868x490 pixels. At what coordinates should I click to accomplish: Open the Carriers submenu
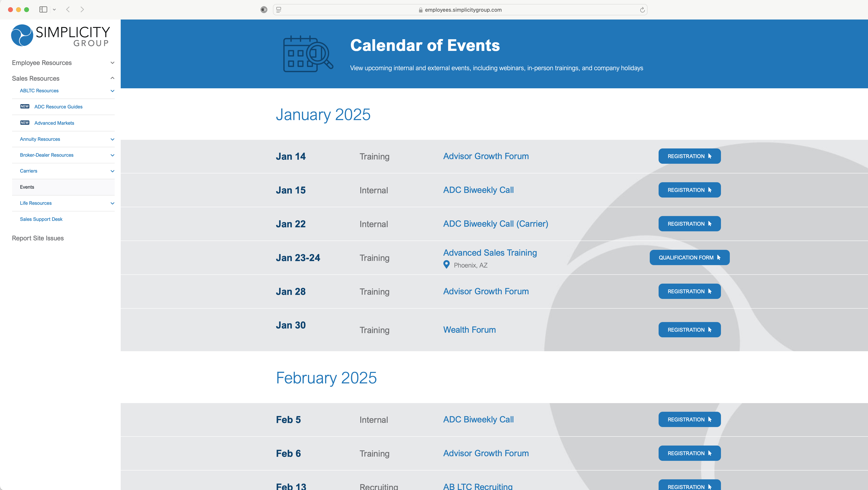tap(112, 171)
